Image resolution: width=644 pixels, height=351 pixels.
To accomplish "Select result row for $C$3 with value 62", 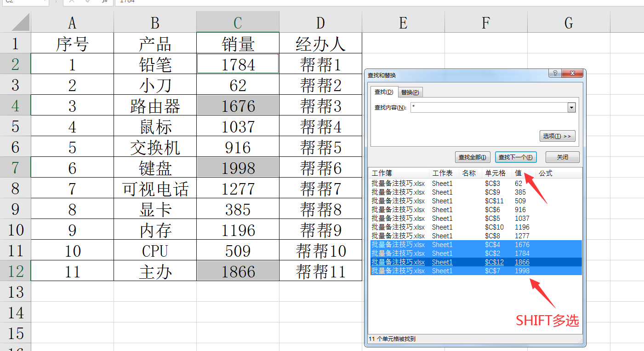I will 476,184.
